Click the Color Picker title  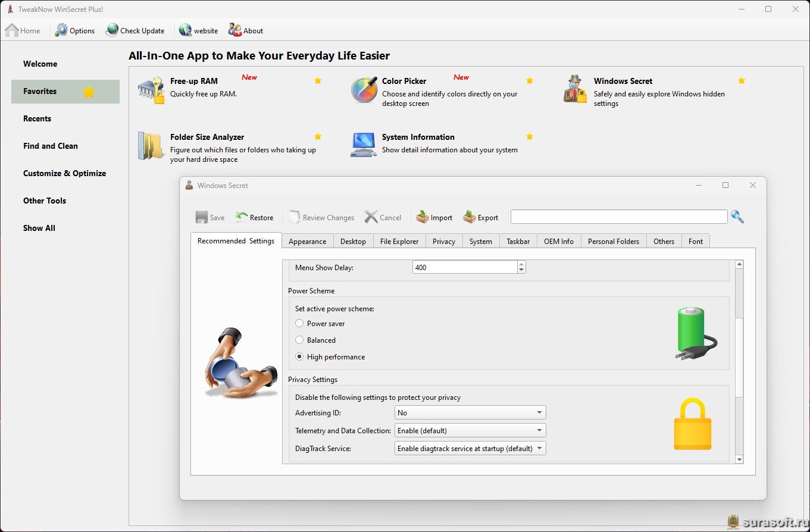coord(404,81)
